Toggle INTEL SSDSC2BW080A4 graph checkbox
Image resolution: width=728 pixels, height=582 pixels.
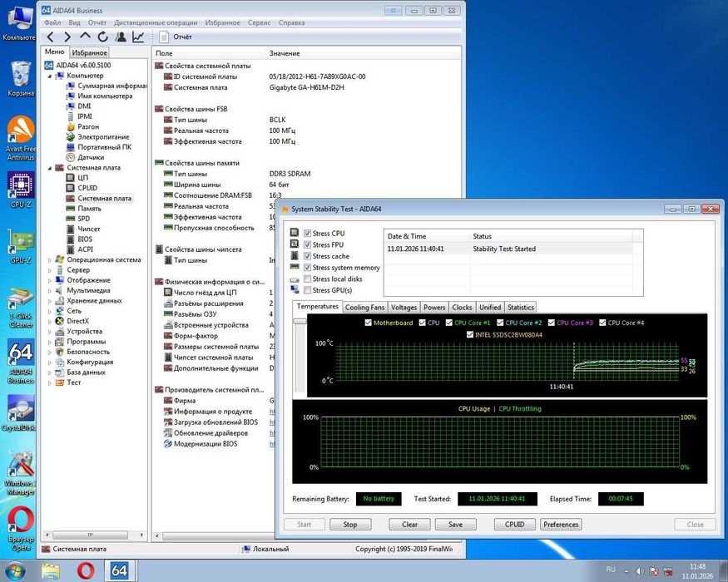469,334
